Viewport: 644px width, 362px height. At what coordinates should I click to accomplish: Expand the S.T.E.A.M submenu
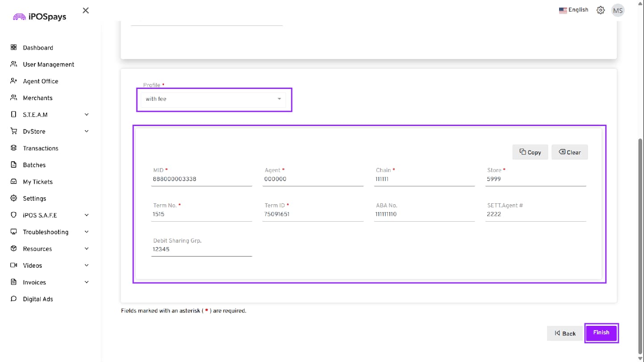[86, 115]
